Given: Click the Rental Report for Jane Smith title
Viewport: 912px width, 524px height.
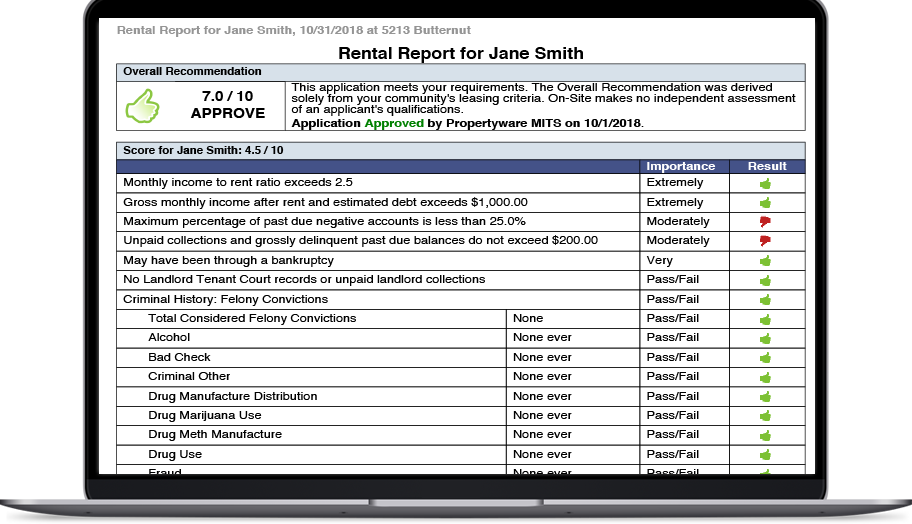Looking at the screenshot, I should pyautogui.click(x=461, y=53).
